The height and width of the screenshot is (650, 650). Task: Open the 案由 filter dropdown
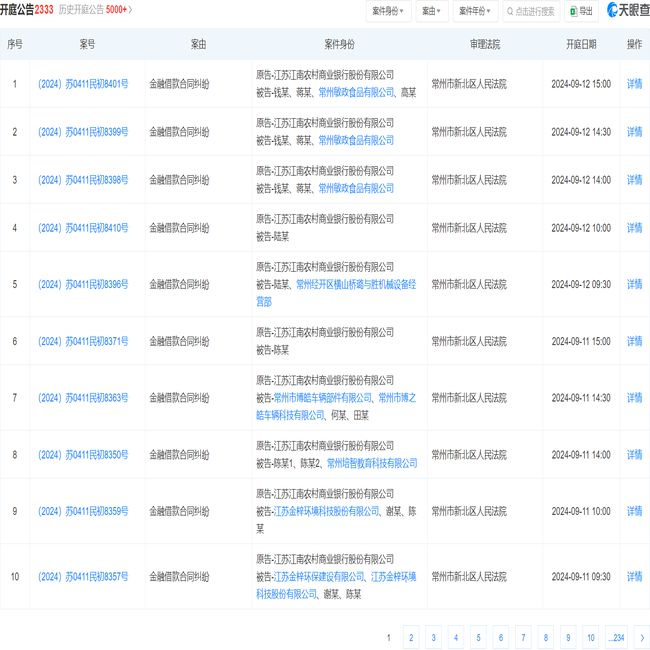pos(431,11)
